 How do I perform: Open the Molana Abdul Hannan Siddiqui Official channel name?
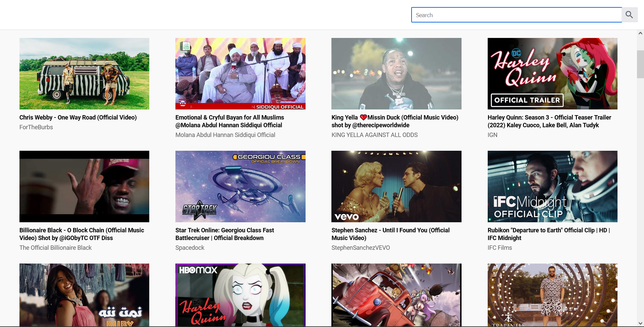[225, 135]
